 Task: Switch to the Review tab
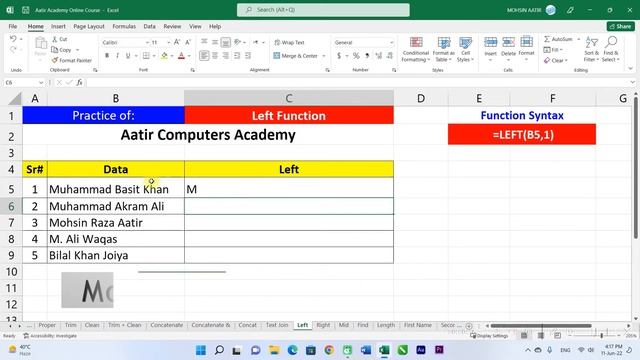(x=172, y=26)
